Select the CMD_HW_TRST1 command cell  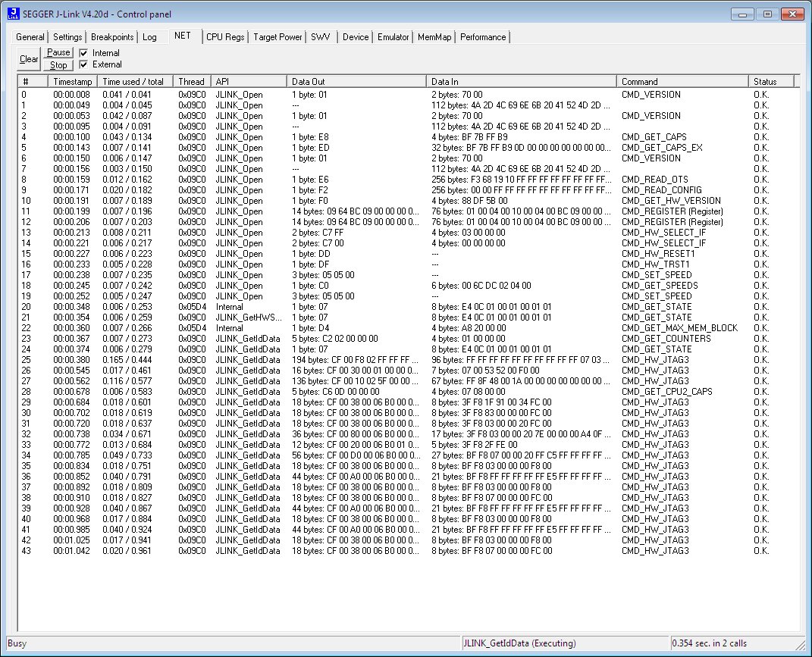(x=656, y=264)
